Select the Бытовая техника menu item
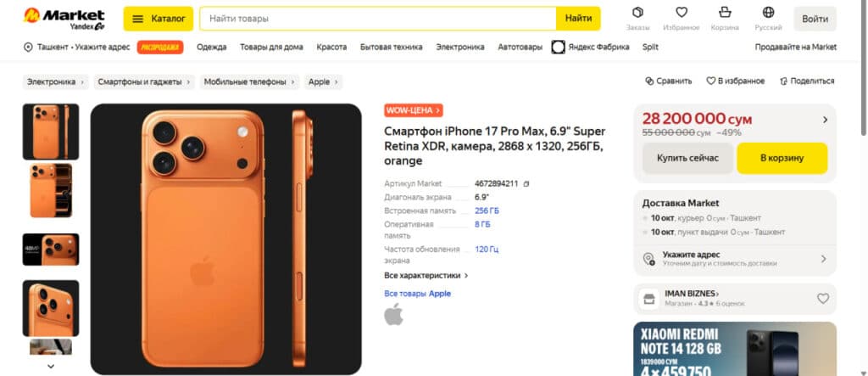The height and width of the screenshot is (376, 868). click(x=391, y=48)
